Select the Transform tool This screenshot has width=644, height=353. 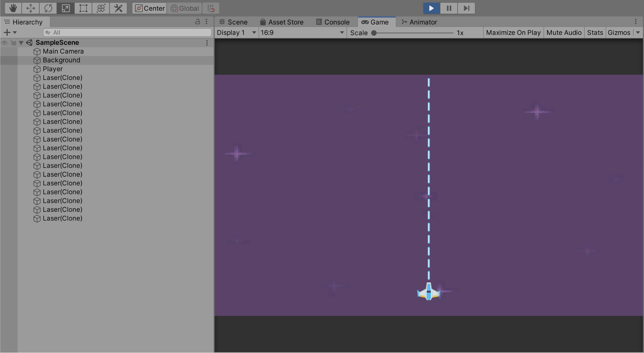coord(101,8)
